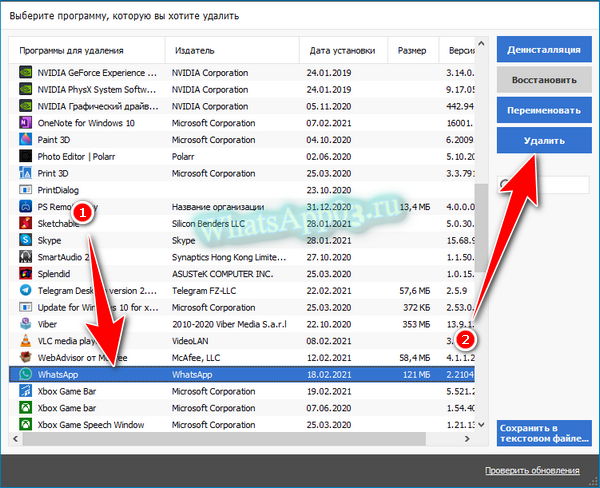The image size is (600, 488).
Task: Click the VLC media player cone icon
Action: [26, 341]
